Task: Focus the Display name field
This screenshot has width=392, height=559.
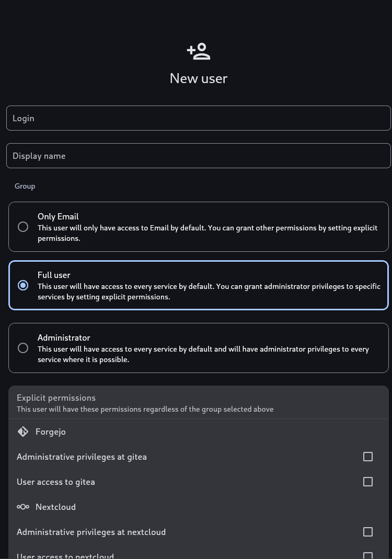Action: coord(198,156)
